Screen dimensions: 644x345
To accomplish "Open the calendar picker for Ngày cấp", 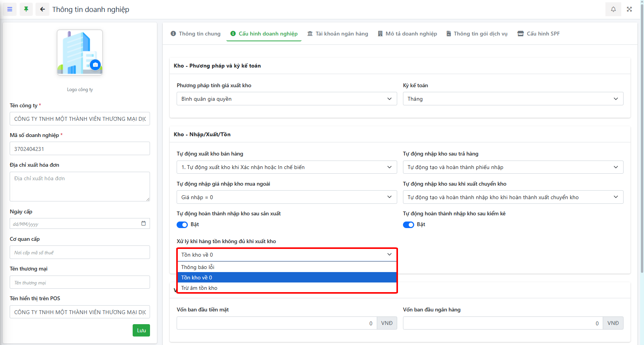I will pyautogui.click(x=143, y=223).
